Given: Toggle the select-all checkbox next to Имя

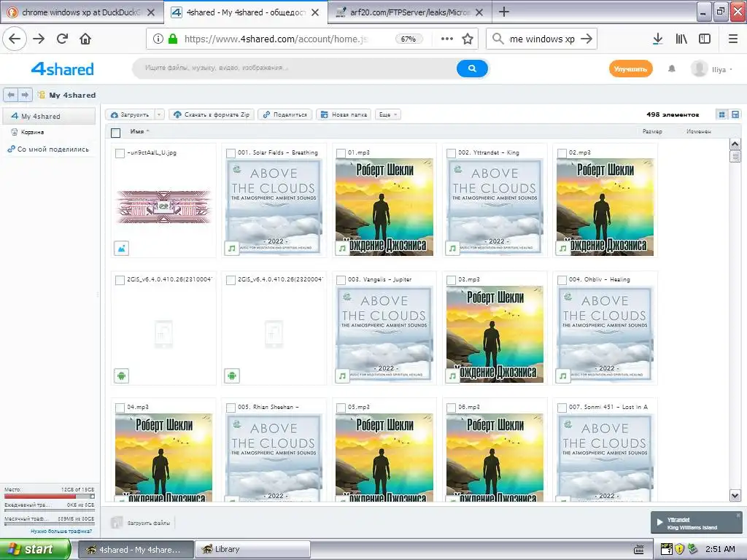Looking at the screenshot, I should [x=116, y=133].
